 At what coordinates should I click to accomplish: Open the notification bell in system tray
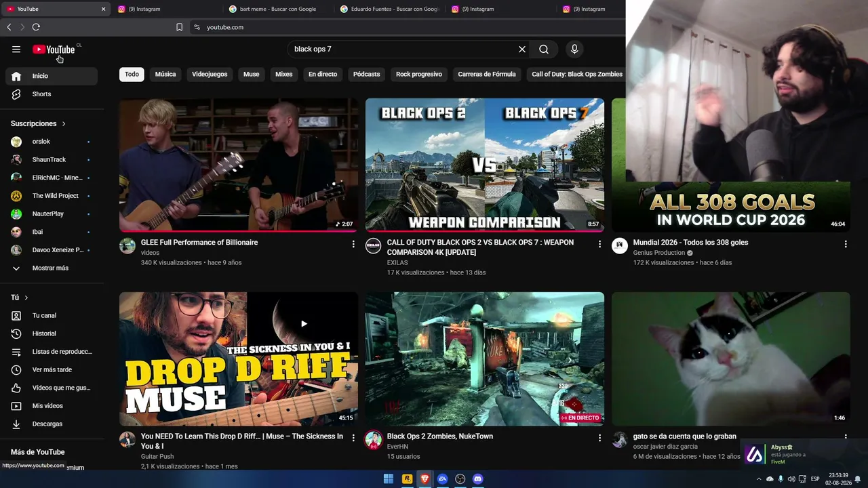pyautogui.click(x=858, y=479)
